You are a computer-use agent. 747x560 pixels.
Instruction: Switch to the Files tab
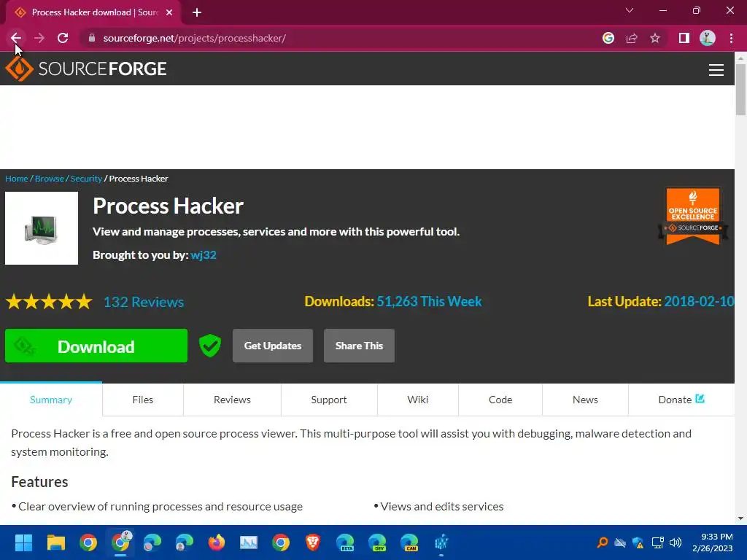click(143, 400)
